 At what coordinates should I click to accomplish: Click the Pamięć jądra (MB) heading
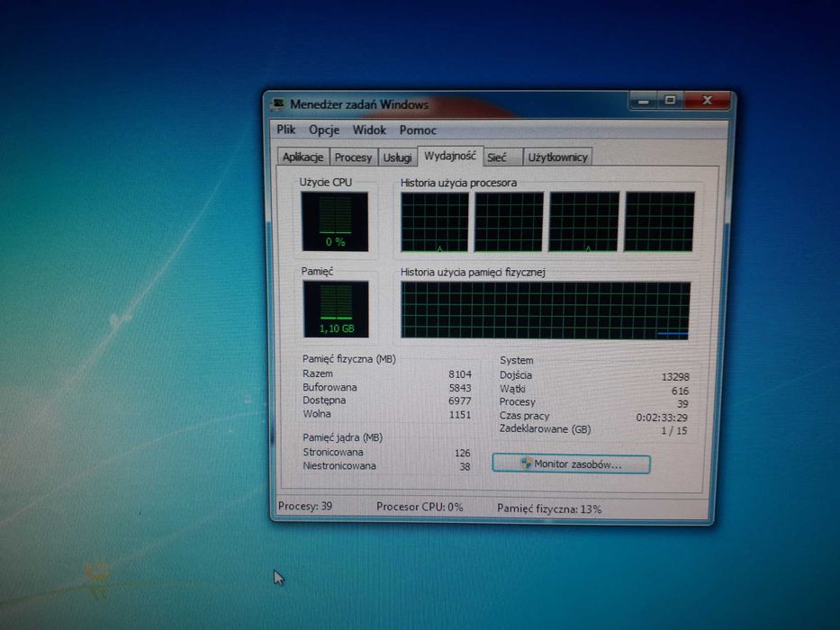point(342,437)
